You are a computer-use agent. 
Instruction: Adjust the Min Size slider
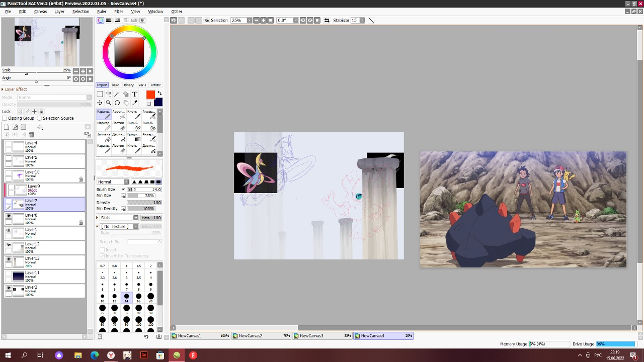pos(141,196)
